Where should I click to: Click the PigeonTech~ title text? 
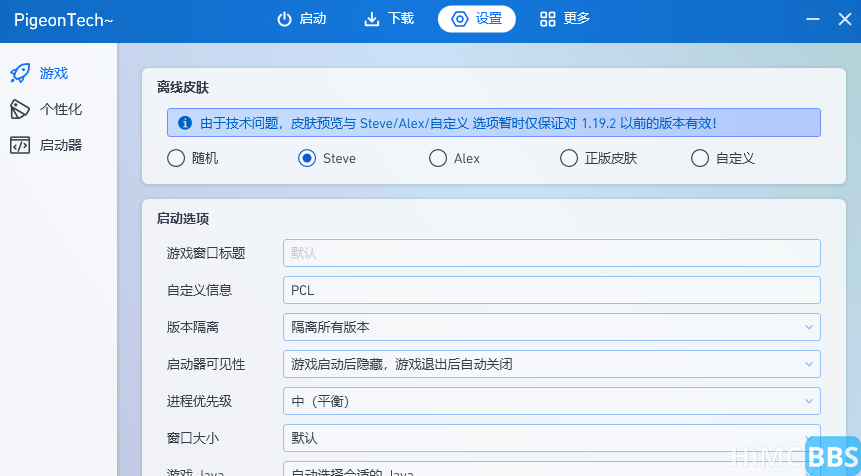[64, 20]
